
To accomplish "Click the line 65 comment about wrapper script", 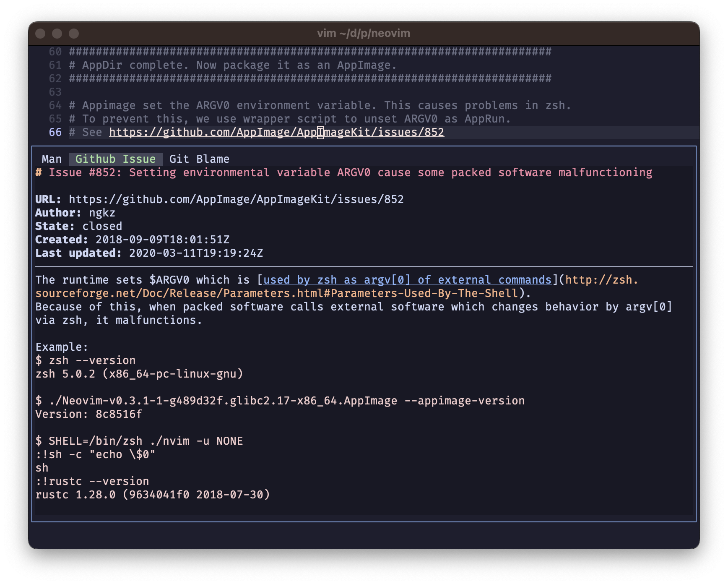I will tap(290, 119).
